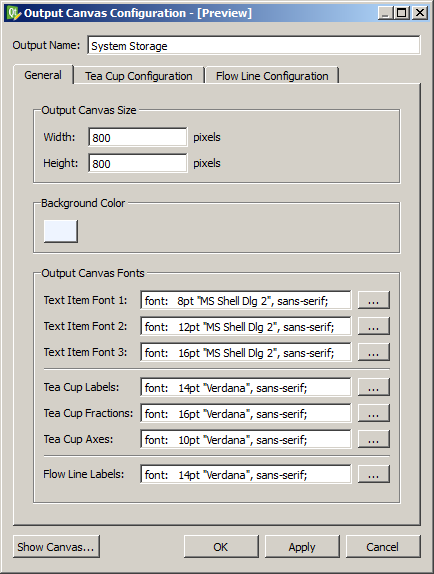Open font picker for Tea Cup Fractions

[x=373, y=413]
